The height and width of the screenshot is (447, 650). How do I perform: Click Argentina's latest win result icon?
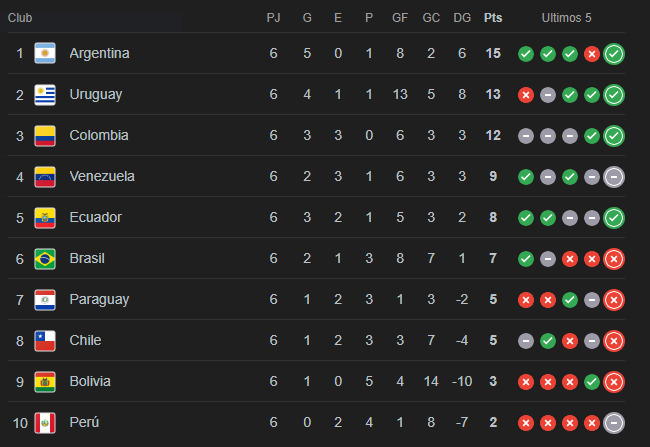(x=614, y=53)
